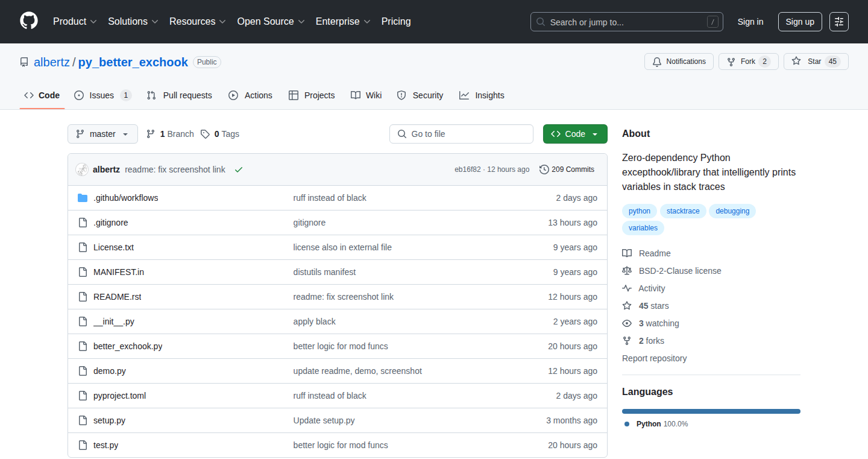Click the star icon beside 45 stars
This screenshot has width=868, height=459.
(x=627, y=306)
